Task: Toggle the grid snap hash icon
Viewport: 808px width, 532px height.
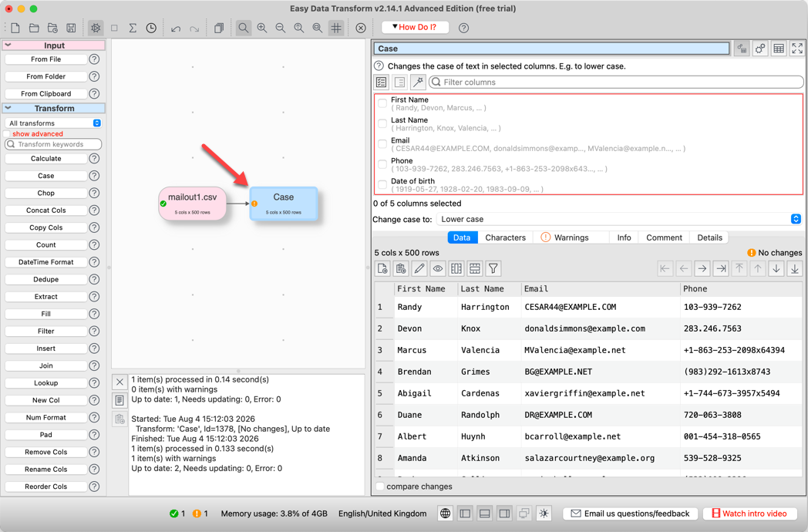Action: [336, 28]
